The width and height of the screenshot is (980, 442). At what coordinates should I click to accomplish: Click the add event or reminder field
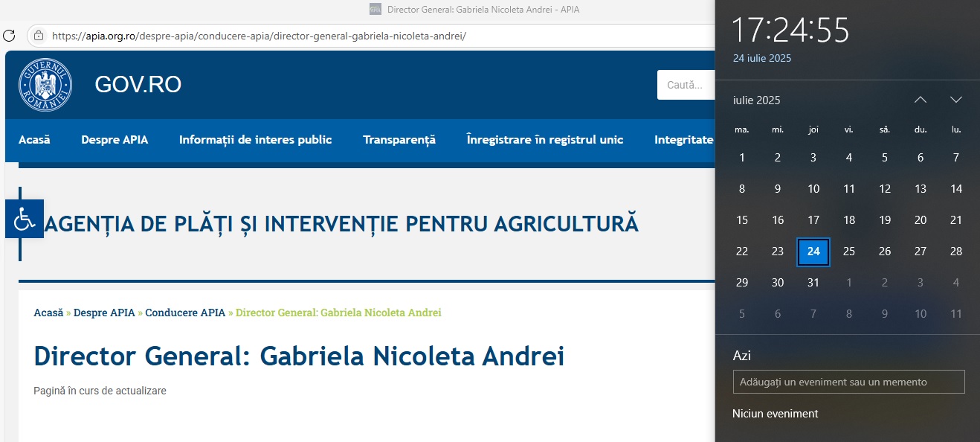click(848, 382)
